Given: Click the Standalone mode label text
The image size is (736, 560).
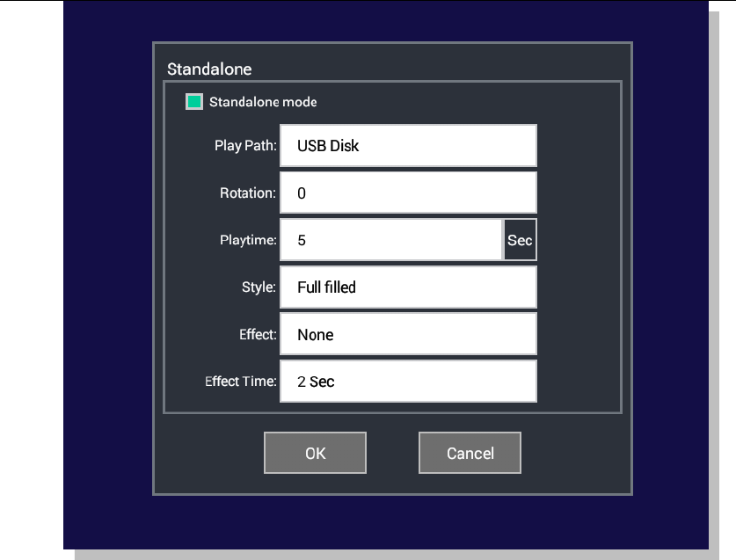Looking at the screenshot, I should coord(263,102).
